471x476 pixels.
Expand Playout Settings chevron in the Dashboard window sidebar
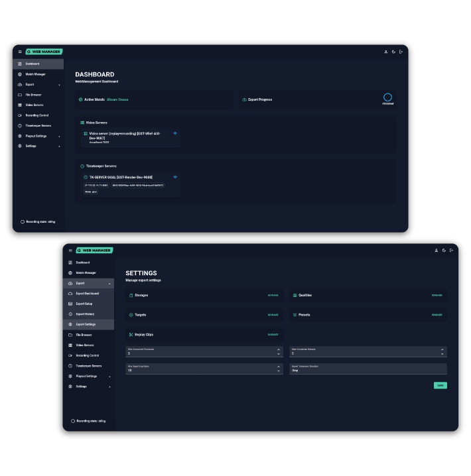(x=59, y=137)
